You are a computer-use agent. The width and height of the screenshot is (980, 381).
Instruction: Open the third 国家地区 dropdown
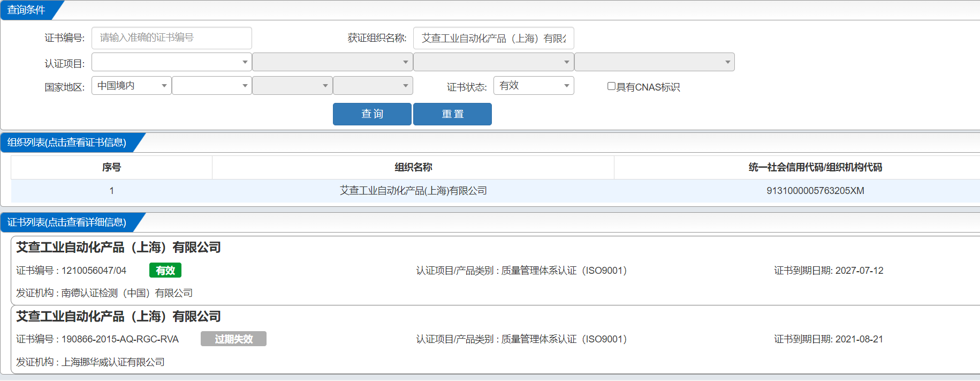[292, 86]
